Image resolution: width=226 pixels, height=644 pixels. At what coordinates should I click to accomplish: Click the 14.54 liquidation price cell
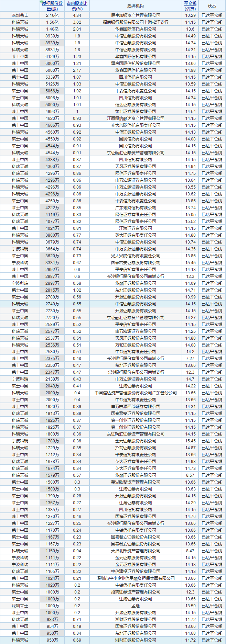click(x=190, y=112)
